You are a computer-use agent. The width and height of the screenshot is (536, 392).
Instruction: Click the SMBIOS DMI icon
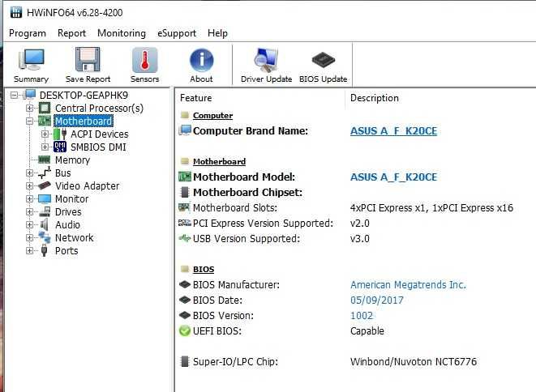[x=60, y=147]
